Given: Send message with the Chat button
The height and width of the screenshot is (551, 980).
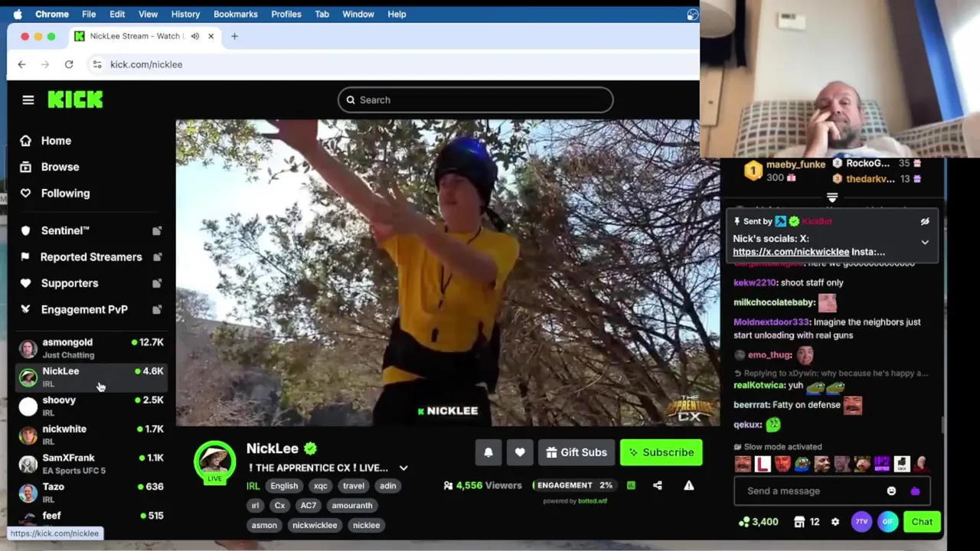Looking at the screenshot, I should [x=922, y=522].
